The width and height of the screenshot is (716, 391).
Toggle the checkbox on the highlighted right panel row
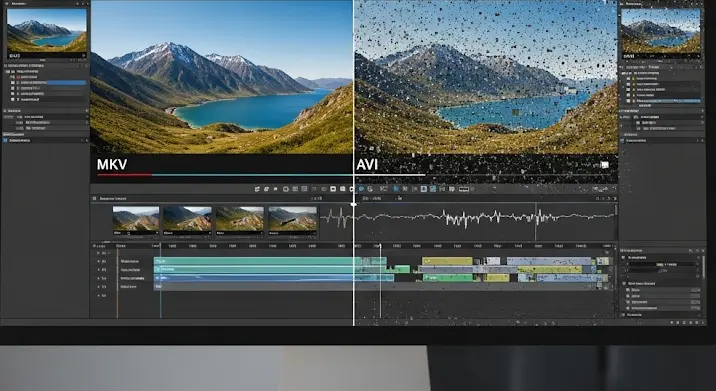[628, 100]
